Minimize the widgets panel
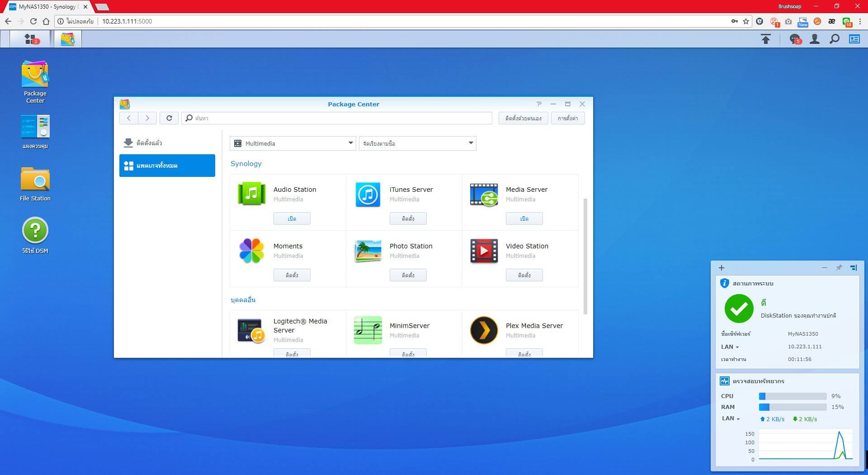Screen dimensions: 868x475 pyautogui.click(x=825, y=268)
